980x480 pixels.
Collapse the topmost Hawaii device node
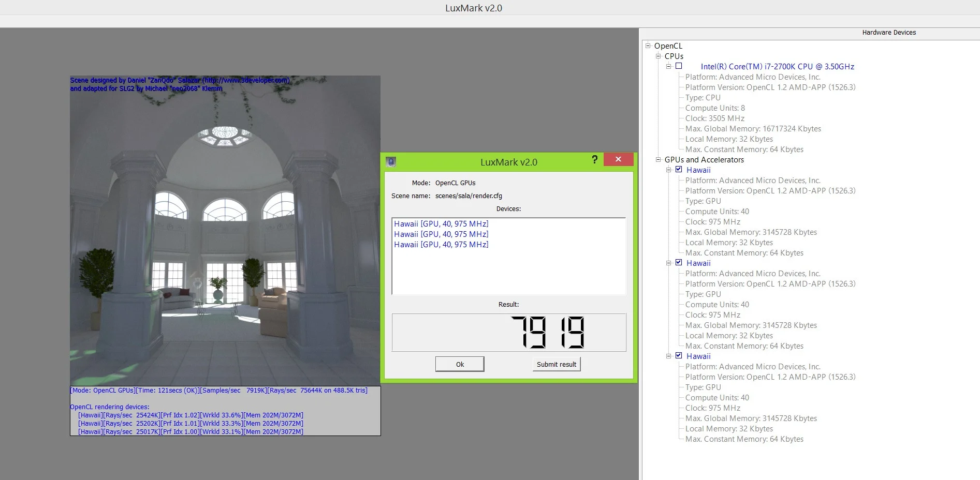[668, 170]
